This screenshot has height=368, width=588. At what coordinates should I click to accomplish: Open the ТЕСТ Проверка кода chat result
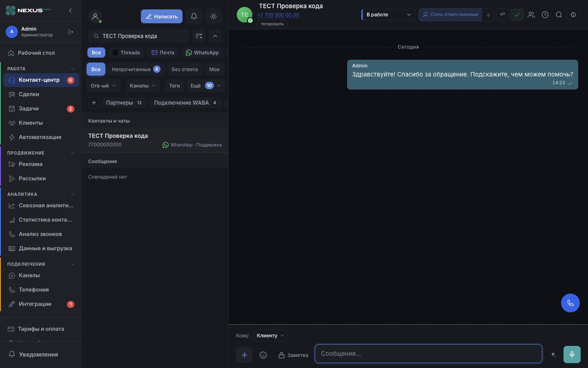tap(155, 140)
